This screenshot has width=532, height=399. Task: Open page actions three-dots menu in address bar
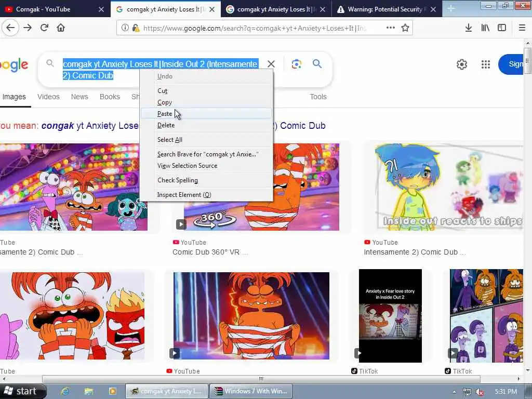point(391,28)
